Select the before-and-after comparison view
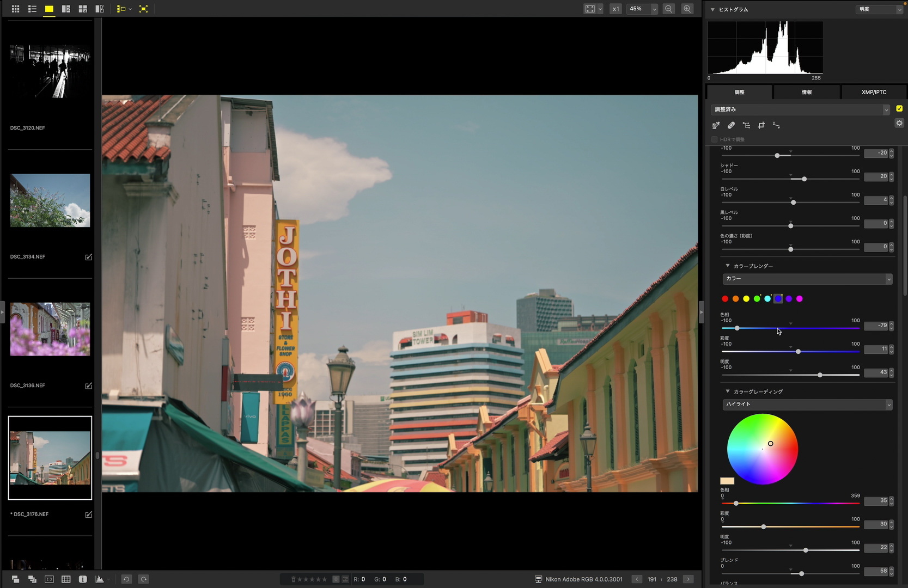This screenshot has width=908, height=588. [100, 9]
